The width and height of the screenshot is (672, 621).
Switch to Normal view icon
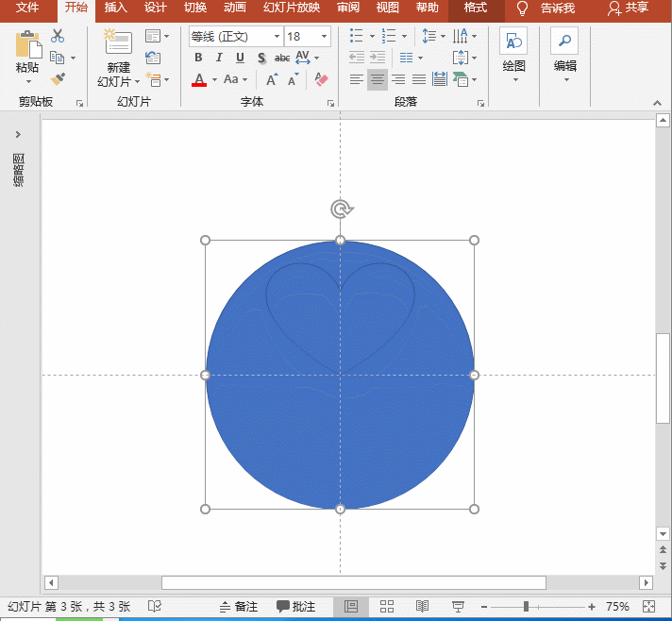pyautogui.click(x=351, y=607)
